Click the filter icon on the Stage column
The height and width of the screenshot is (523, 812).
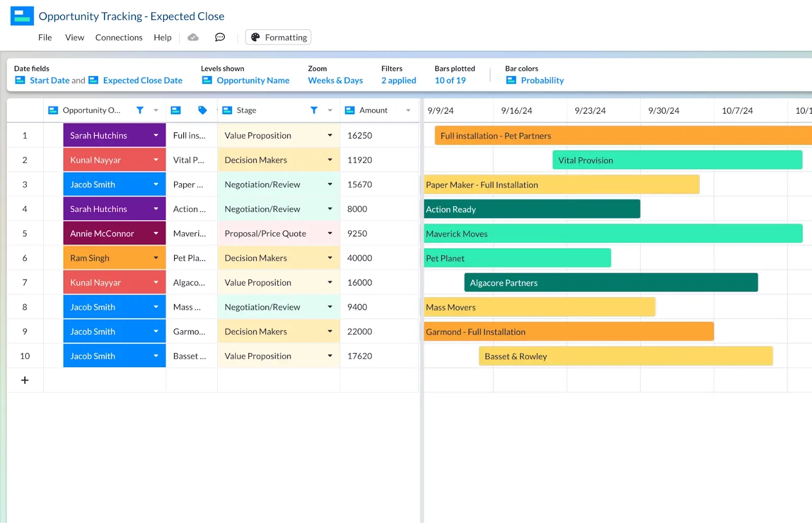coord(314,110)
